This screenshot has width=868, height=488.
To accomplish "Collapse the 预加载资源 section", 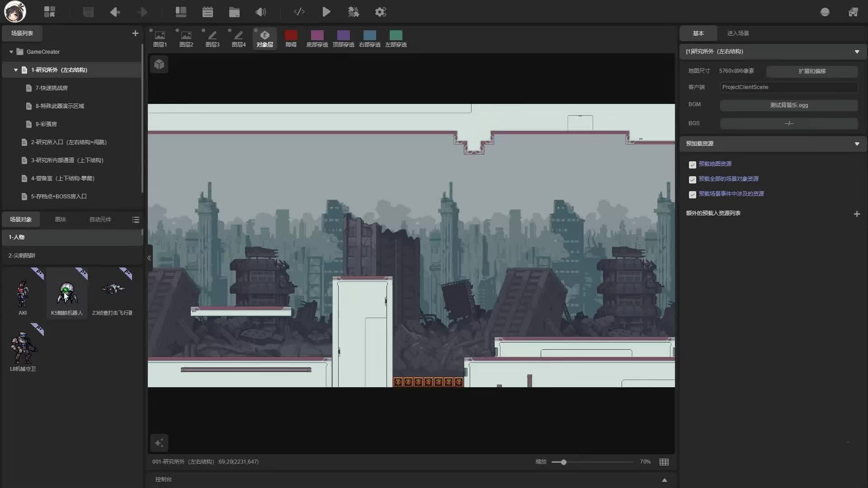I will pos(857,144).
